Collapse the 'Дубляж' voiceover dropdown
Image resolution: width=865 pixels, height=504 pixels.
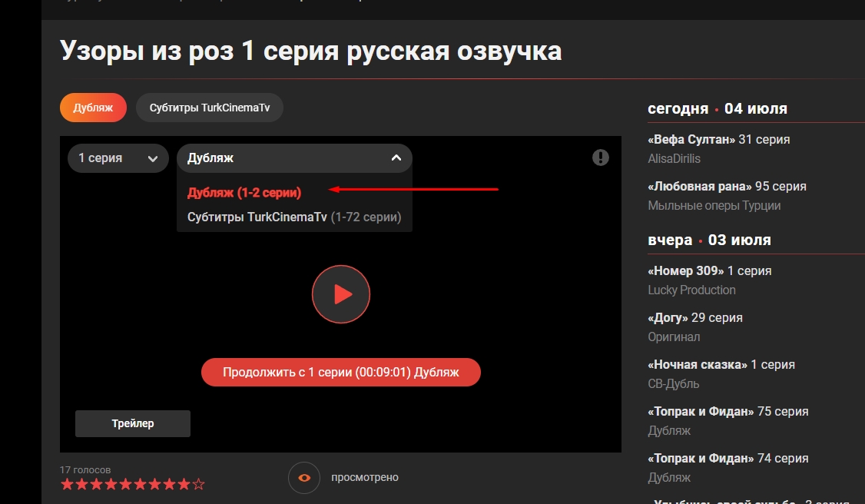(294, 158)
